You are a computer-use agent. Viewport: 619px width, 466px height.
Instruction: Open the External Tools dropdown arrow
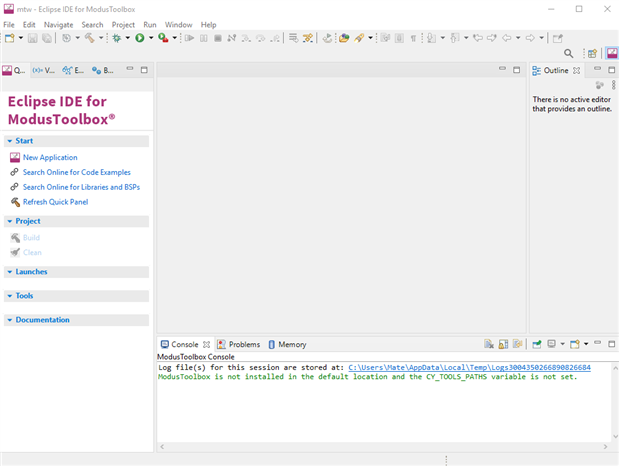click(x=174, y=38)
